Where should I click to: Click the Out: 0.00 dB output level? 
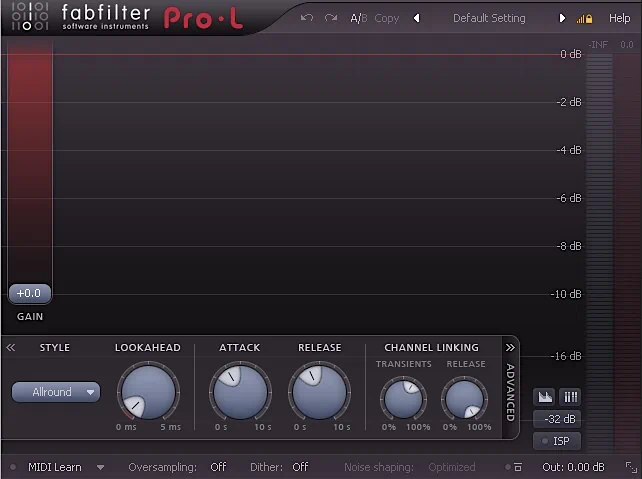573,467
